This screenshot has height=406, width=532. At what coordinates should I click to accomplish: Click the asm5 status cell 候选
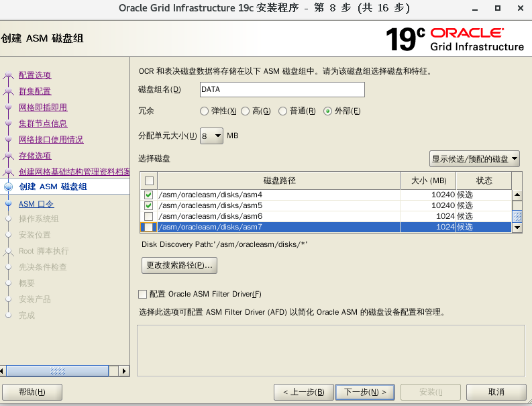(x=484, y=206)
